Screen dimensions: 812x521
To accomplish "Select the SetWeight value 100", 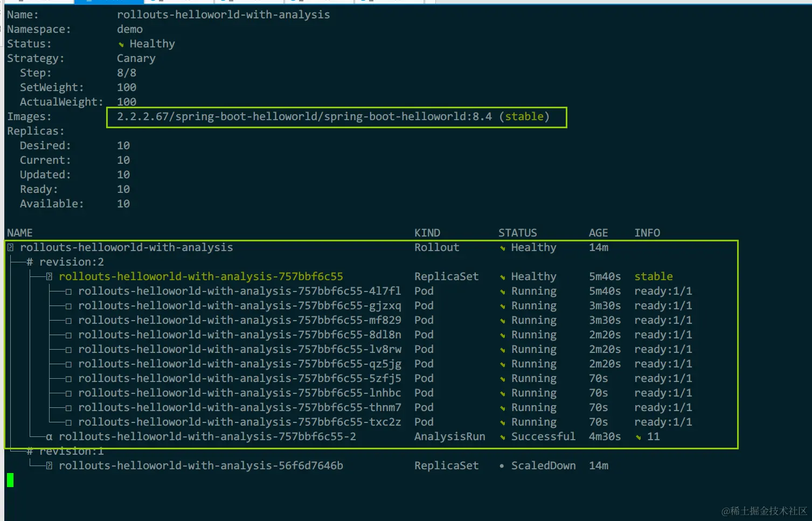I will [127, 87].
